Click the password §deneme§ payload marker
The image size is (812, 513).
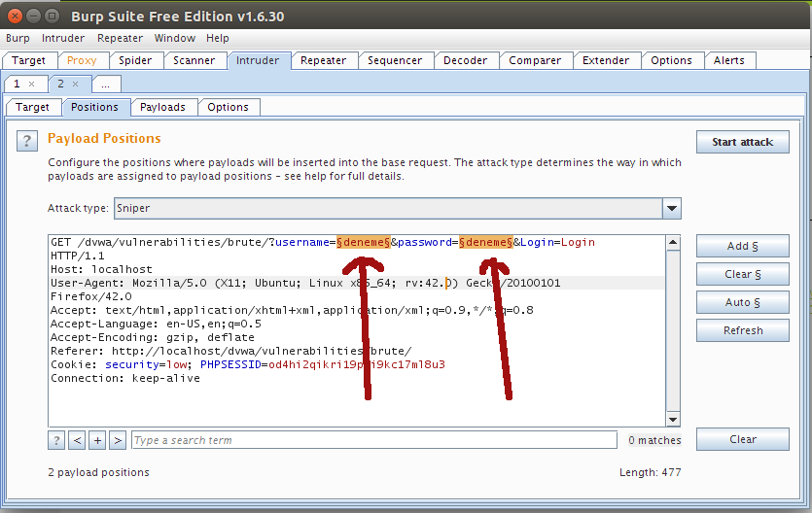point(486,242)
